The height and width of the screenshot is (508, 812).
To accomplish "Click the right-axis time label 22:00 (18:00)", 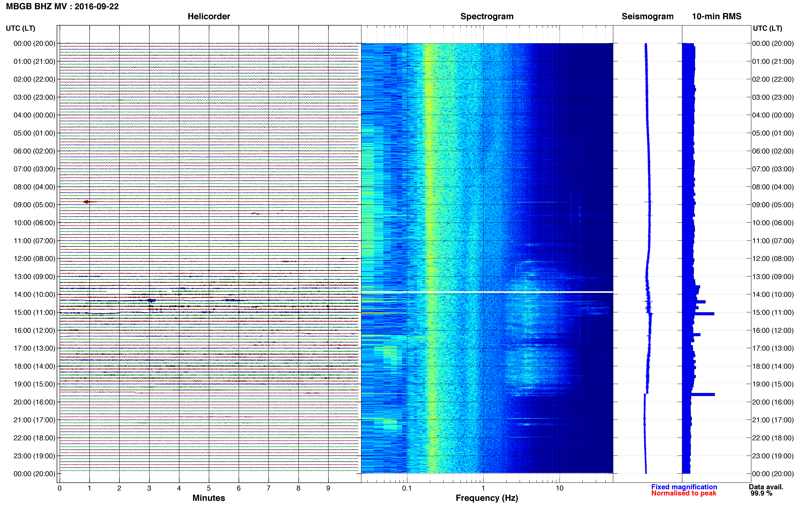I will coord(773,438).
